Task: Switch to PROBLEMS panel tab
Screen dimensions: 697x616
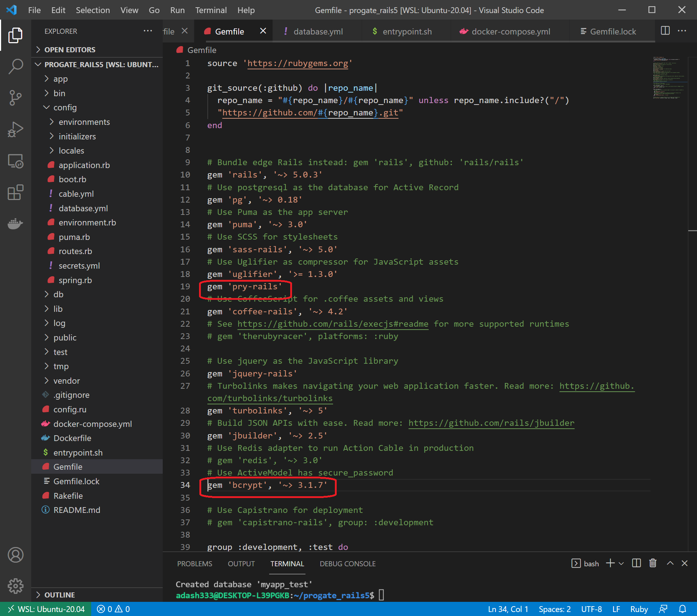Action: coord(194,564)
